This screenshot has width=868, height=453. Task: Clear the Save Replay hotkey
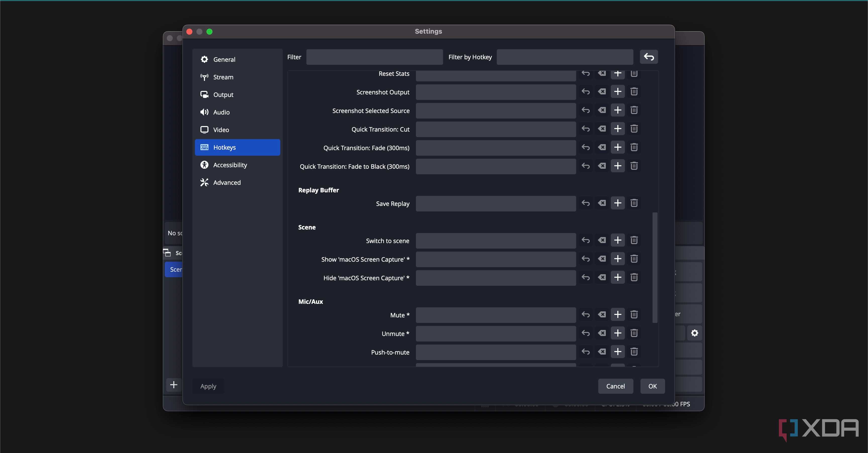602,203
